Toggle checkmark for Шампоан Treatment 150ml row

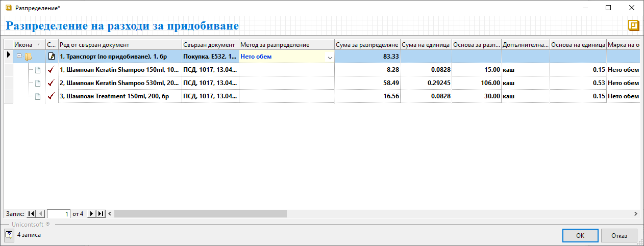pos(51,96)
